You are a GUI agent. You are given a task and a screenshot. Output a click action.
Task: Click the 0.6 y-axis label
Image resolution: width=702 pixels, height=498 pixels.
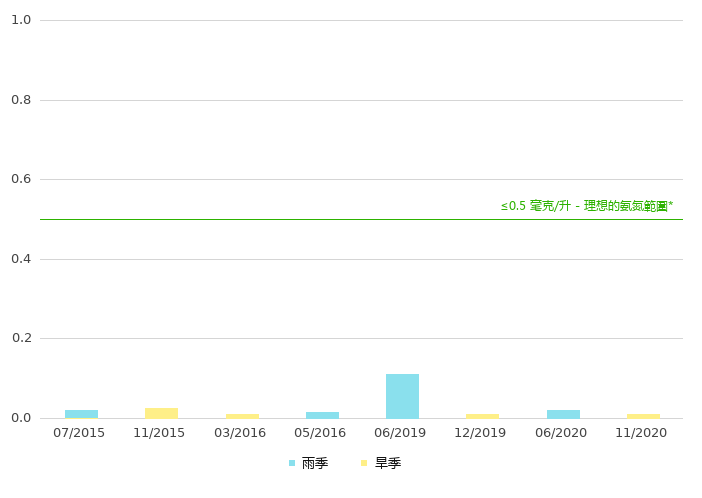21,179
